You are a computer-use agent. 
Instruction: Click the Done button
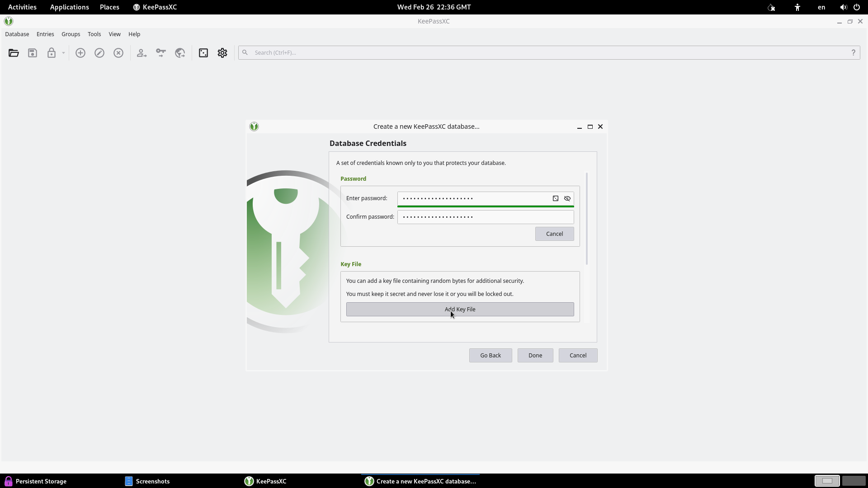click(535, 356)
